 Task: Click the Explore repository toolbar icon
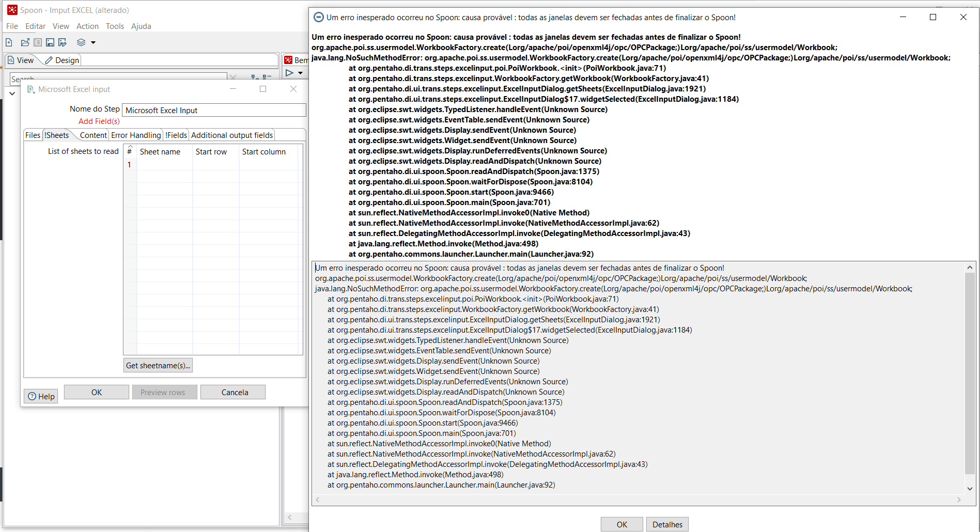tap(38, 42)
